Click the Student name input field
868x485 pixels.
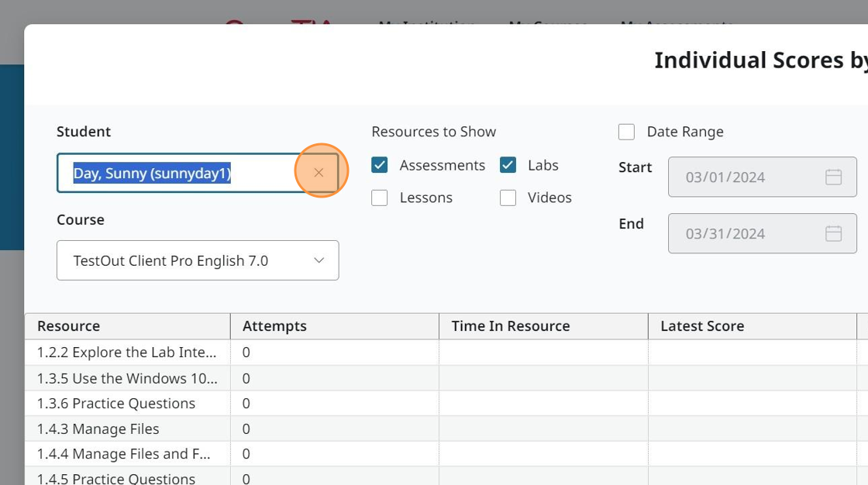pos(178,173)
